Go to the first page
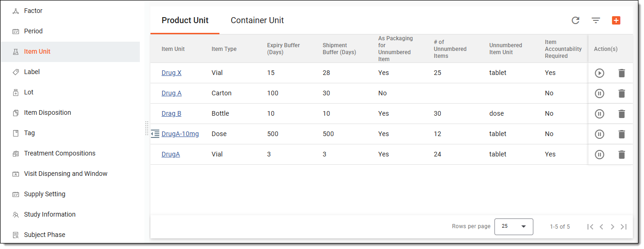Image resolution: width=644 pixels, height=249 pixels. 590,226
